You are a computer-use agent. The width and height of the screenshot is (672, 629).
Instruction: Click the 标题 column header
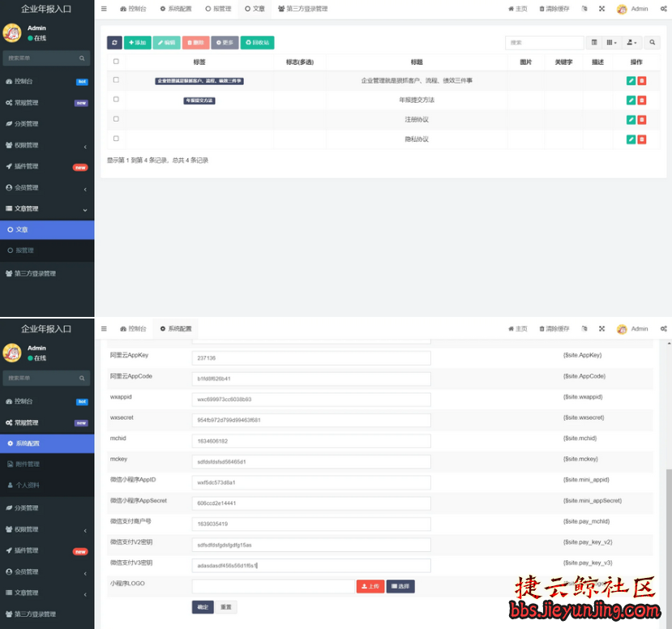tap(417, 62)
